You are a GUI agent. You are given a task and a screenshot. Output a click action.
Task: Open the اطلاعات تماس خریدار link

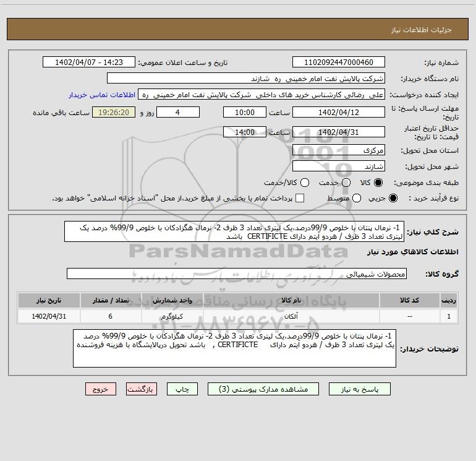coord(102,95)
